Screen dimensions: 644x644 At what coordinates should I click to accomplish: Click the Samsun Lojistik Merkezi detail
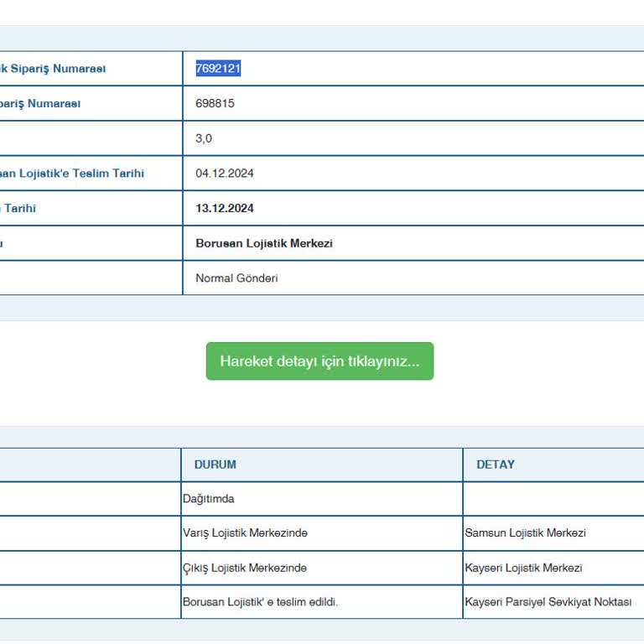click(x=526, y=533)
